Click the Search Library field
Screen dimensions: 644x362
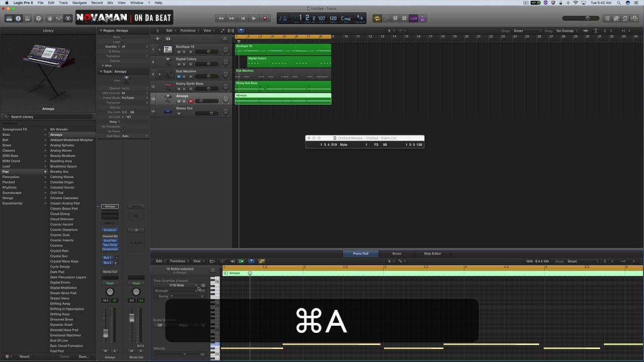click(x=48, y=117)
